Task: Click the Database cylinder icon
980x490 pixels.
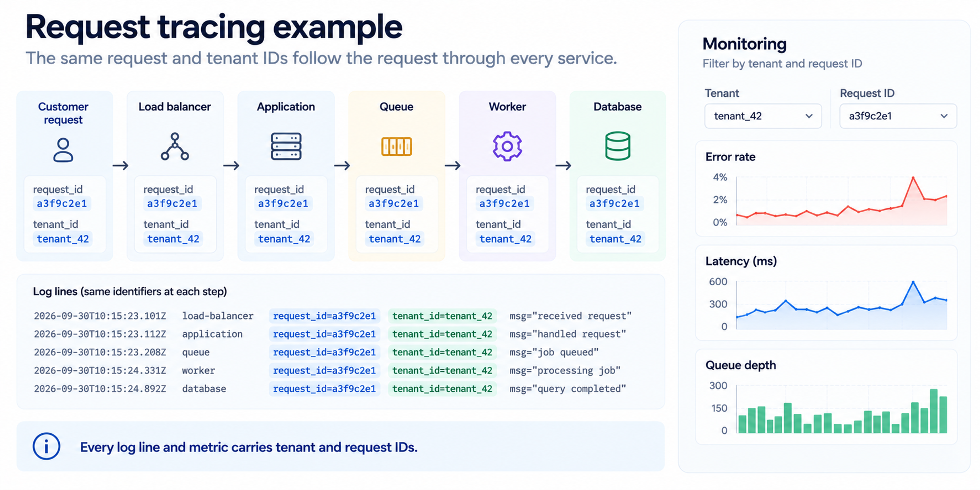Action: pos(617,146)
